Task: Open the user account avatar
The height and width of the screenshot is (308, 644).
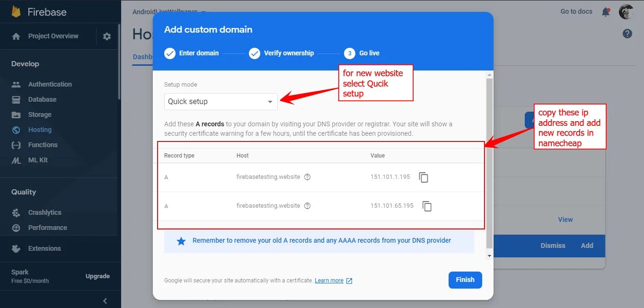Action: click(x=626, y=12)
